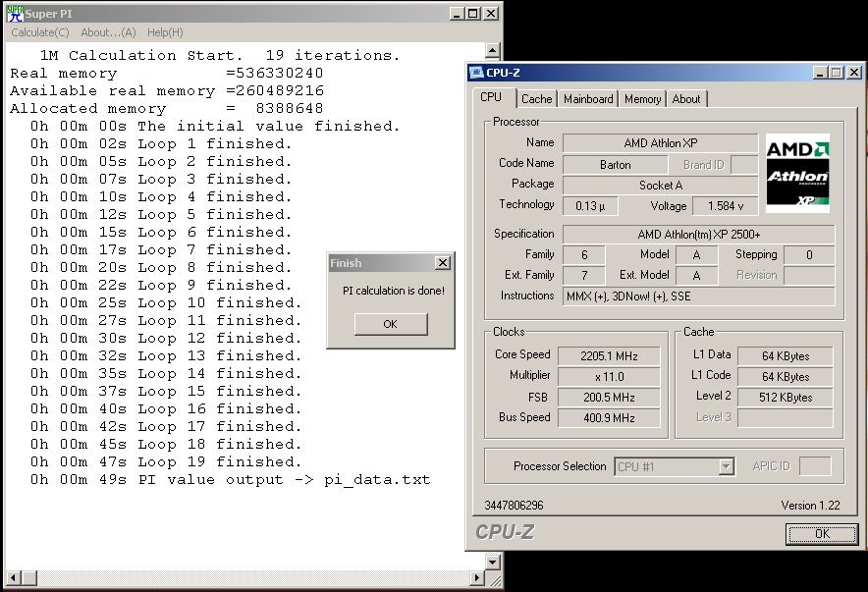Click OK in the Finish dialog
The image size is (868, 592).
point(391,324)
